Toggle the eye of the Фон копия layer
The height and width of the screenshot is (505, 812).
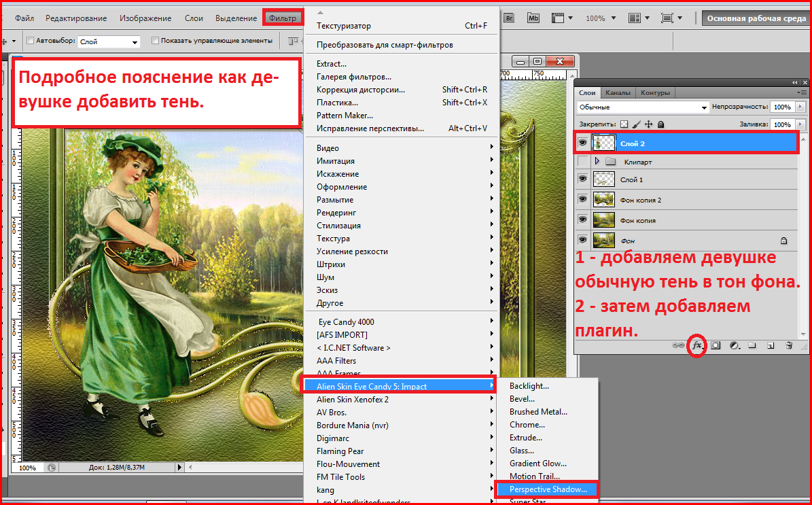[582, 220]
